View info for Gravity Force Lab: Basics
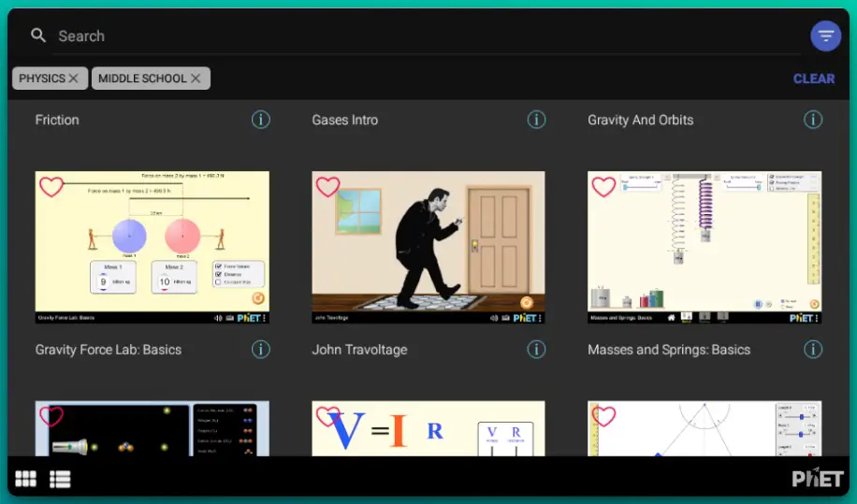Viewport: 857px width, 504px height. 261,350
